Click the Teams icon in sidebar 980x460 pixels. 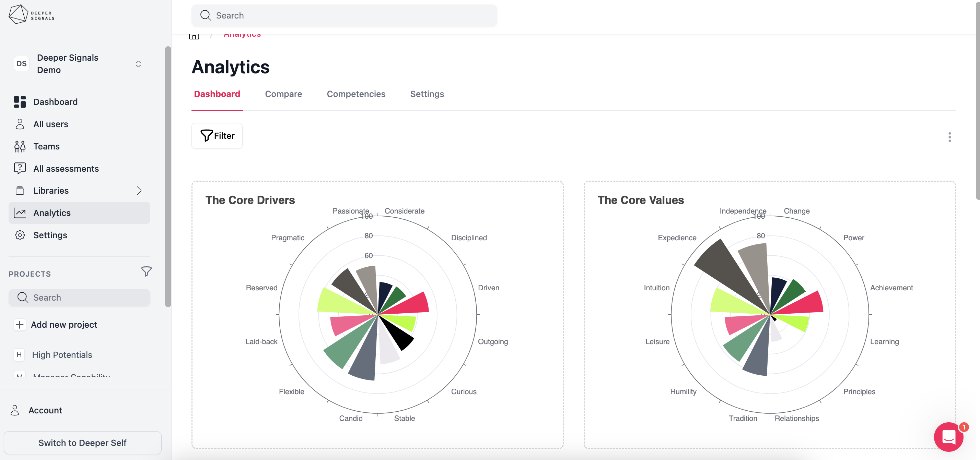point(20,146)
